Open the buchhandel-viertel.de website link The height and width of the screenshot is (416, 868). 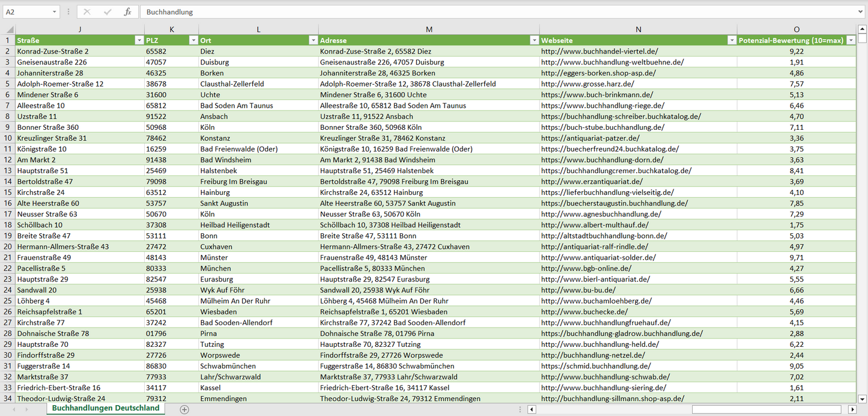[599, 52]
